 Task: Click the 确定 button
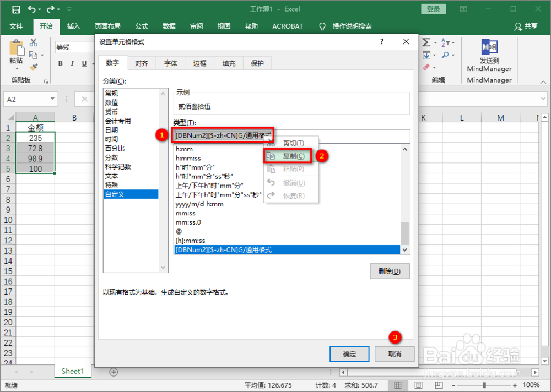point(349,354)
